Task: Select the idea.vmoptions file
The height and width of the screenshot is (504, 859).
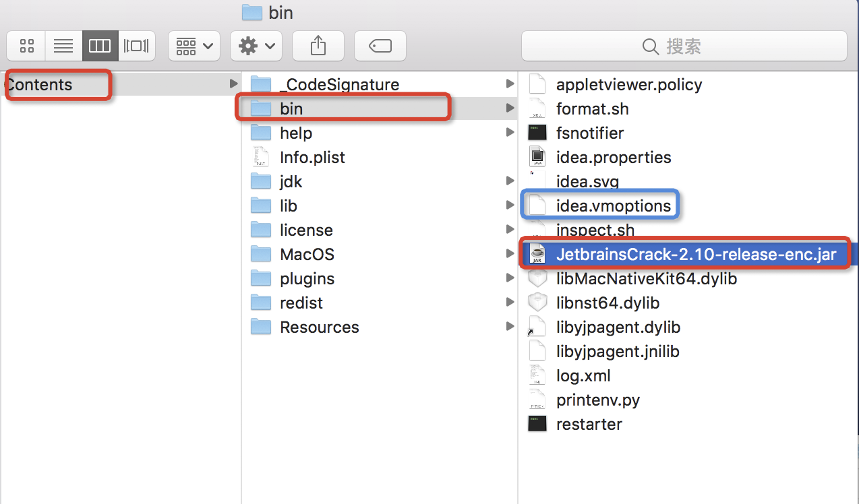Action: pos(614,206)
